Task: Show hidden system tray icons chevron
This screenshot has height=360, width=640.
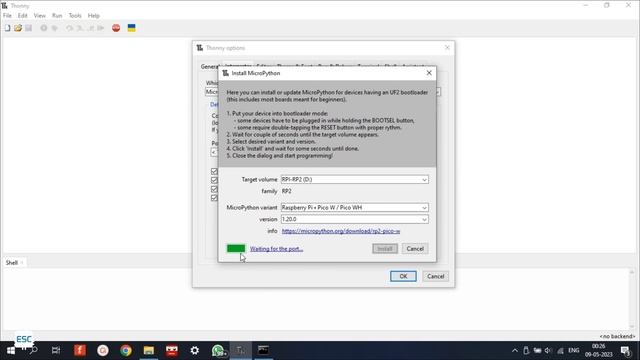Action: [x=515, y=351]
